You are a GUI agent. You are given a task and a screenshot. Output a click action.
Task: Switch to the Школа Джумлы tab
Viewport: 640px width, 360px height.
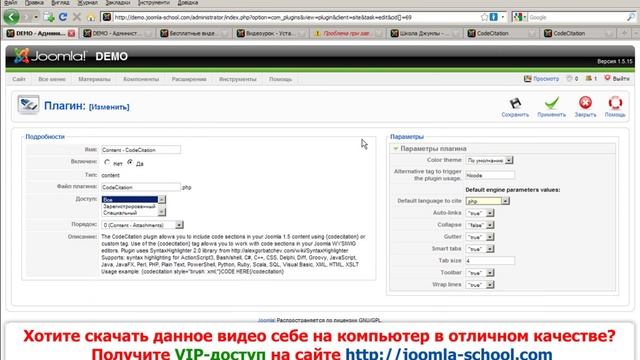pyautogui.click(x=424, y=33)
